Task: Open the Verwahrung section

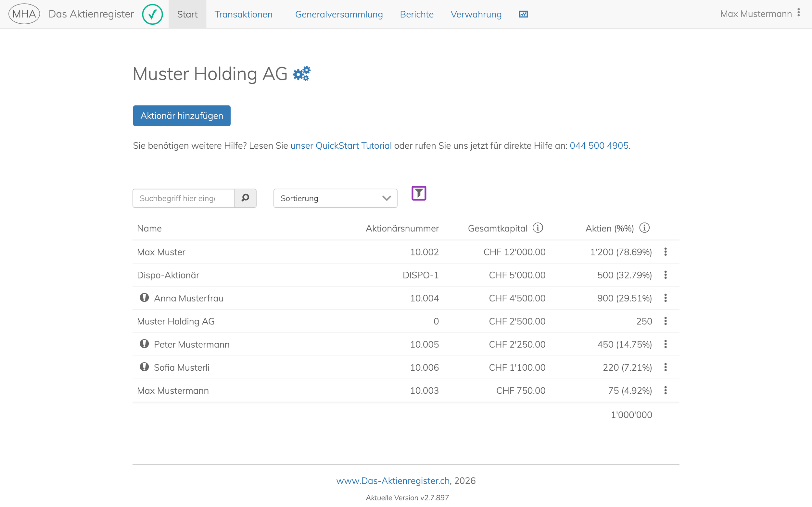Action: coord(476,14)
